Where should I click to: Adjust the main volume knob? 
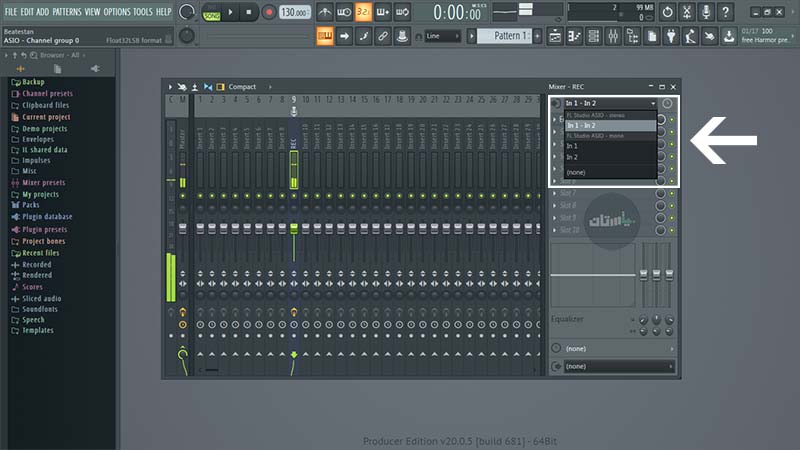pyautogui.click(x=187, y=12)
